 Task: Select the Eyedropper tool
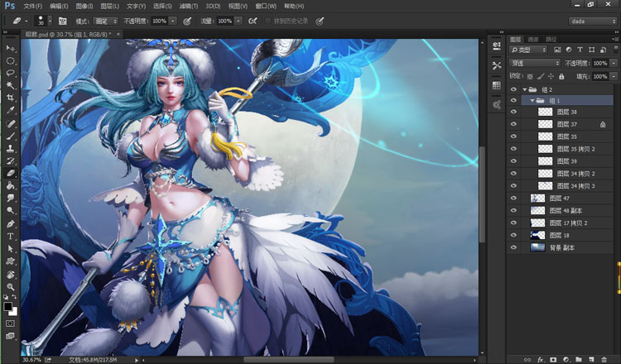pos(10,110)
